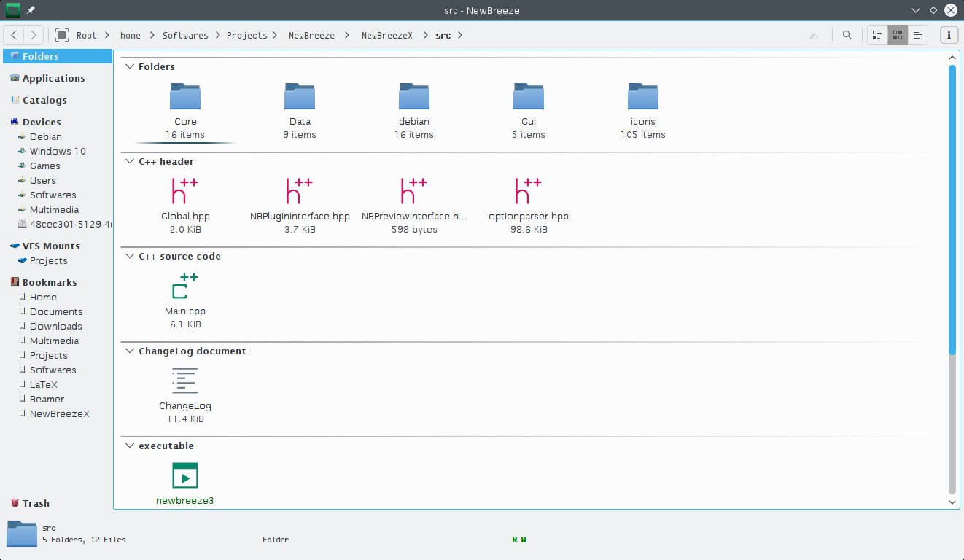This screenshot has height=560, width=964.
Task: Open the info panel button
Action: pyautogui.click(x=949, y=35)
